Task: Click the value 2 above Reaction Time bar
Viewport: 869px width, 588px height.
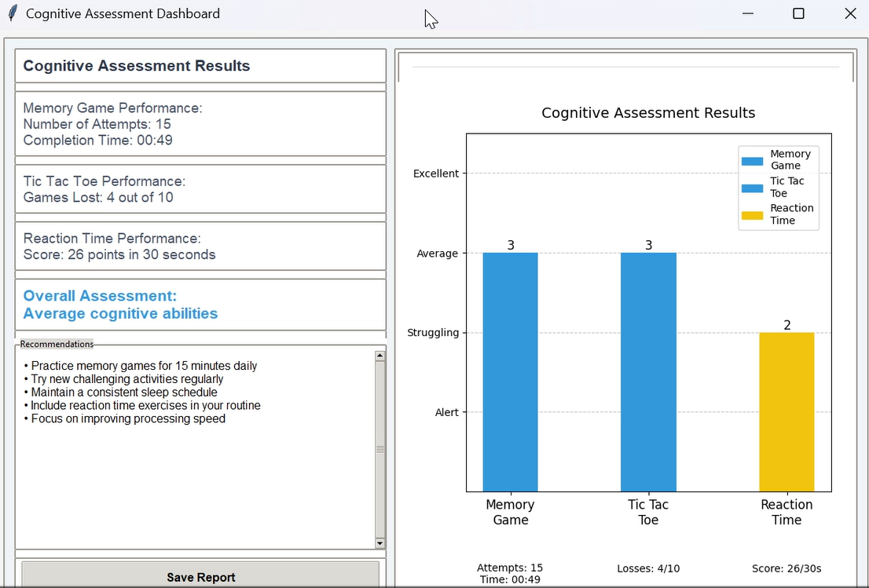Action: click(787, 325)
